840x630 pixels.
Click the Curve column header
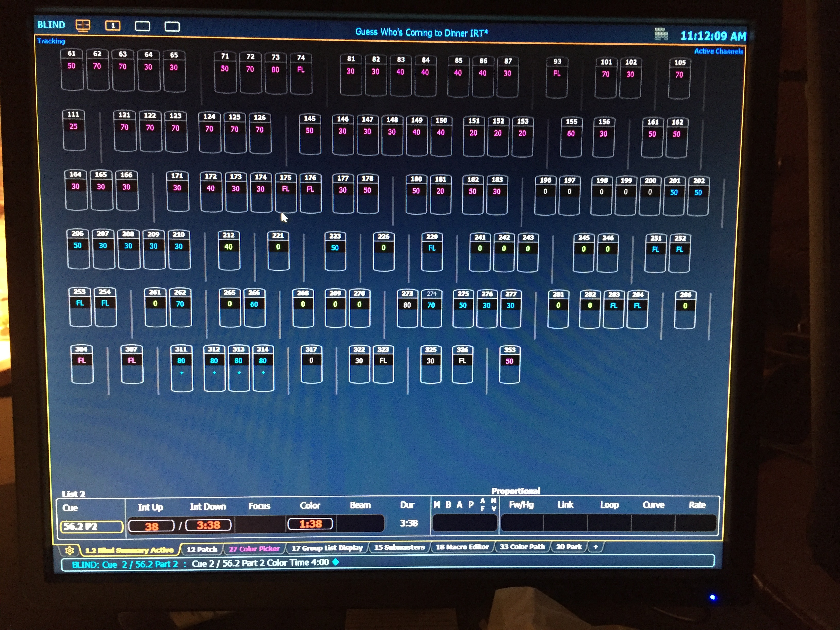pos(653,505)
